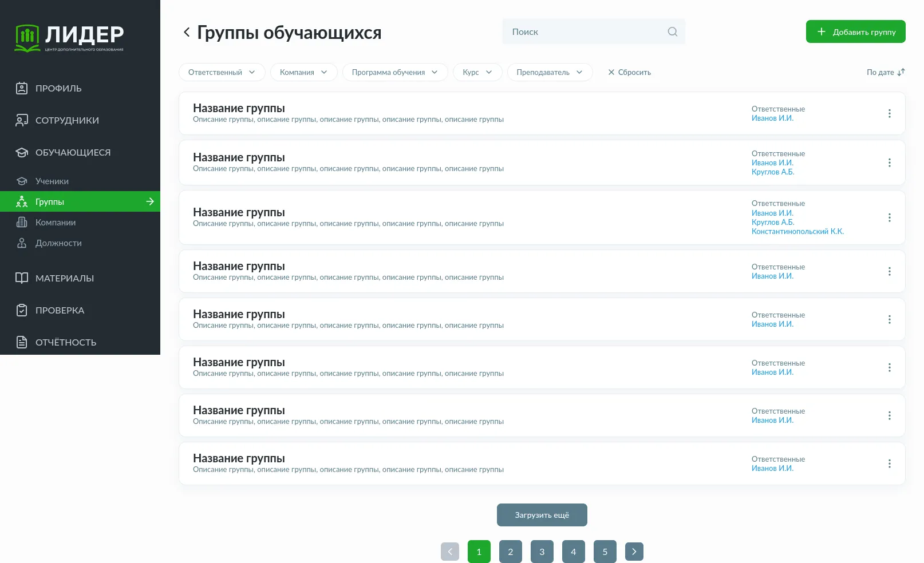The image size is (924, 563).
Task: Click the search magnifier icon
Action: click(x=673, y=32)
